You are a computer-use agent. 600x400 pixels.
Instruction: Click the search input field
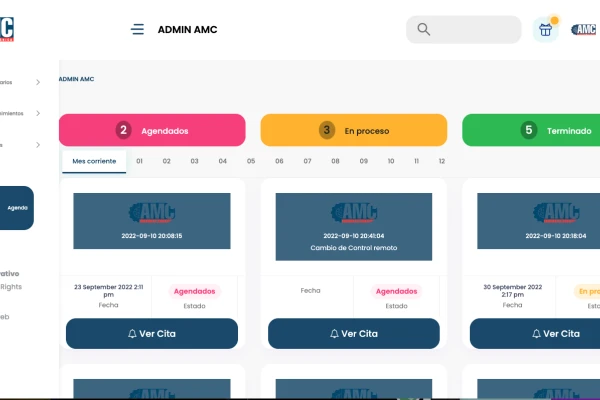pyautogui.click(x=463, y=29)
